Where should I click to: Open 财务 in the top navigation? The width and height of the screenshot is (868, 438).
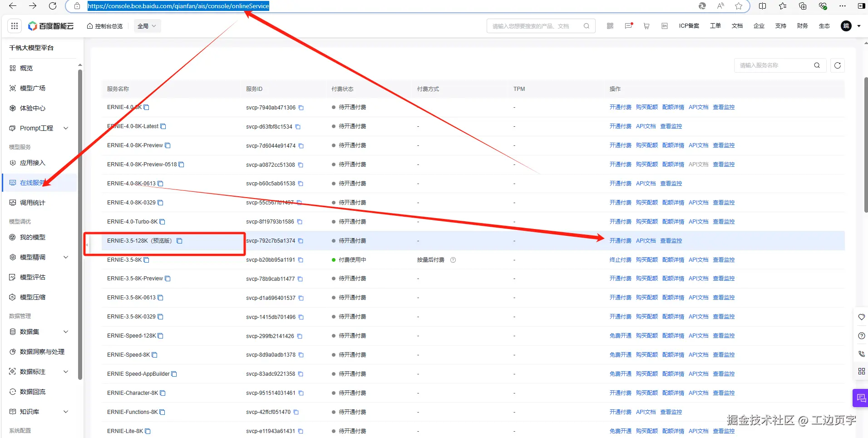(x=802, y=26)
